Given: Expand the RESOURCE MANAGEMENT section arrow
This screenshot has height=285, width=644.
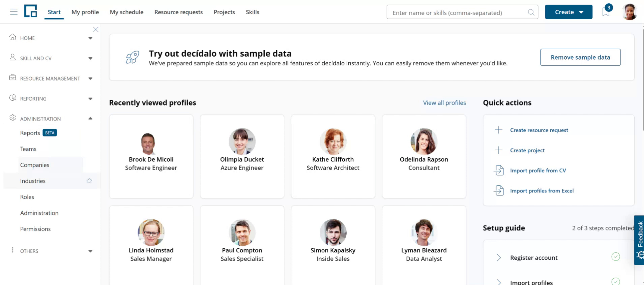Looking at the screenshot, I should point(90,79).
